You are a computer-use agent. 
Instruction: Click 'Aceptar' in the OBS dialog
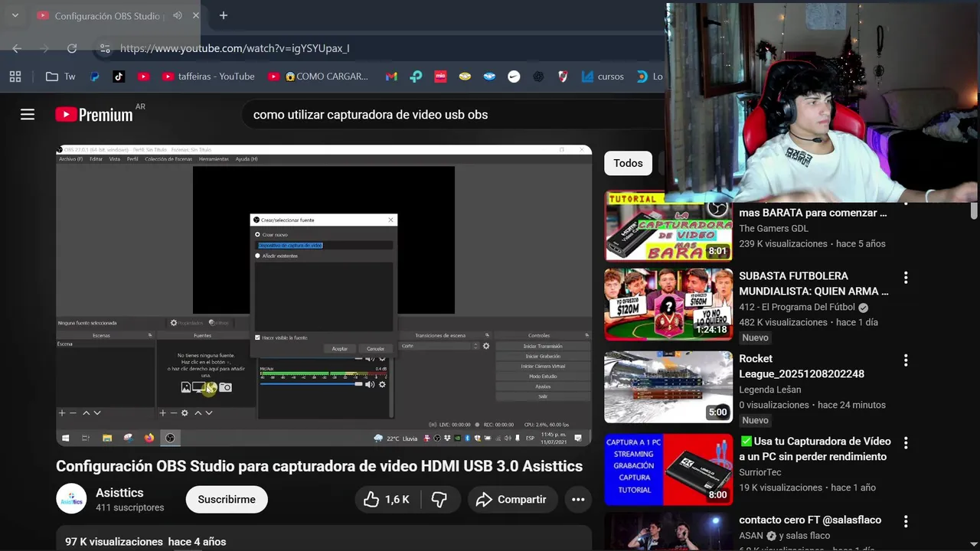click(x=340, y=348)
